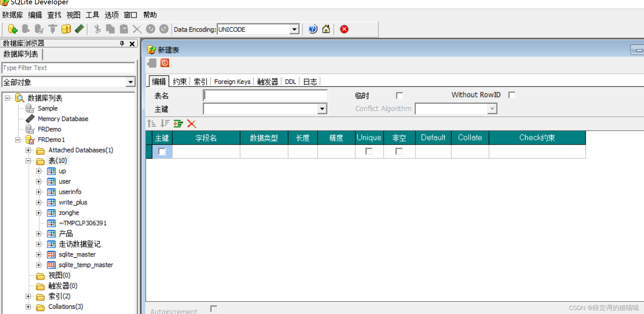The height and width of the screenshot is (314, 644).
Task: Open the 查找 menu
Action: pos(54,15)
